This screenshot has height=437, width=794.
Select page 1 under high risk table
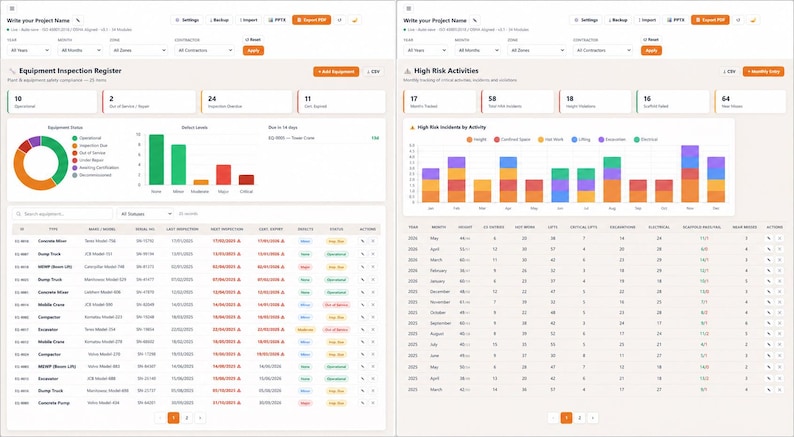567,418
